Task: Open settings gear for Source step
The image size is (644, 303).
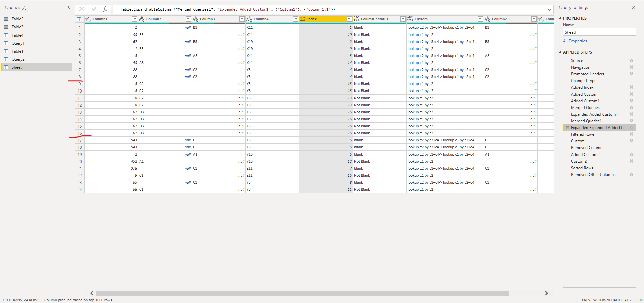Action: click(631, 61)
